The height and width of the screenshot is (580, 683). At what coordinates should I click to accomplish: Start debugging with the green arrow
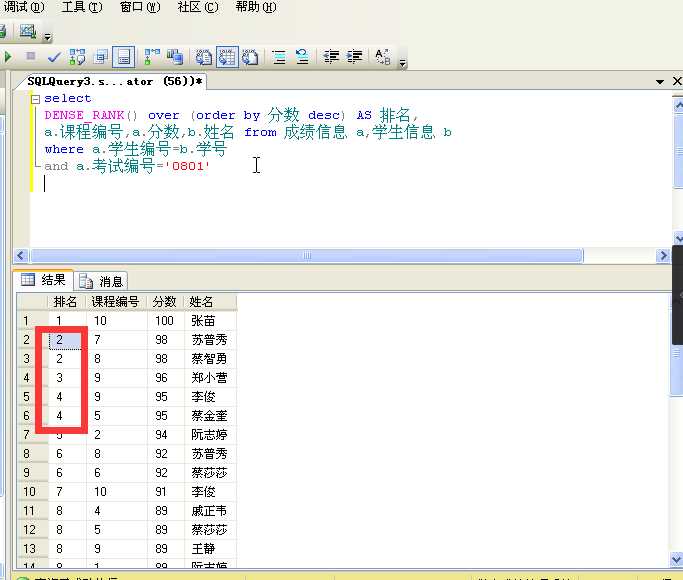[x=7, y=57]
